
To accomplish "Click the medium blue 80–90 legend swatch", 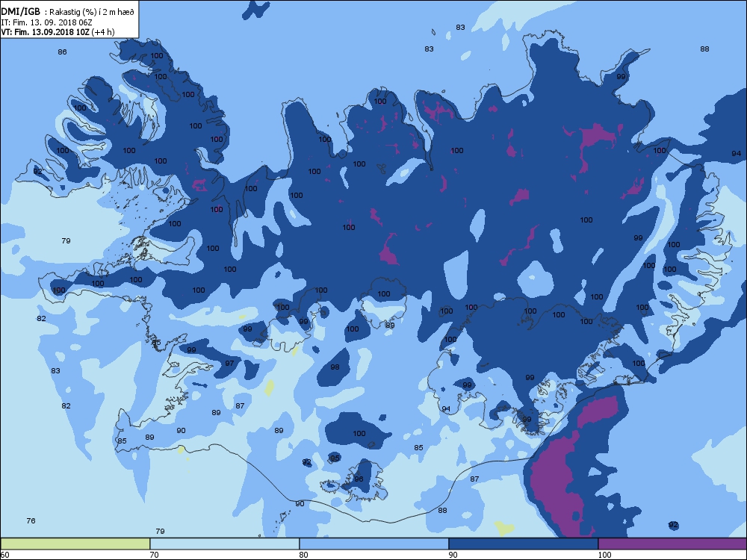I will (x=374, y=544).
